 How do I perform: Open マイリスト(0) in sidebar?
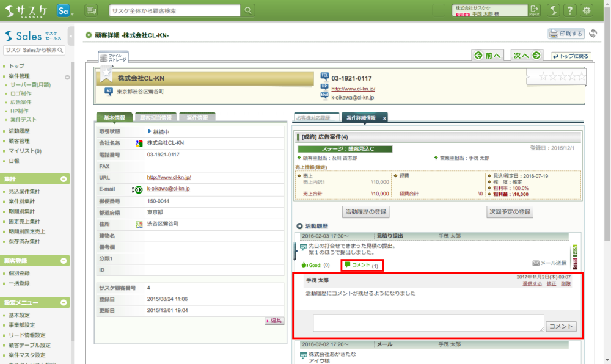point(25,151)
